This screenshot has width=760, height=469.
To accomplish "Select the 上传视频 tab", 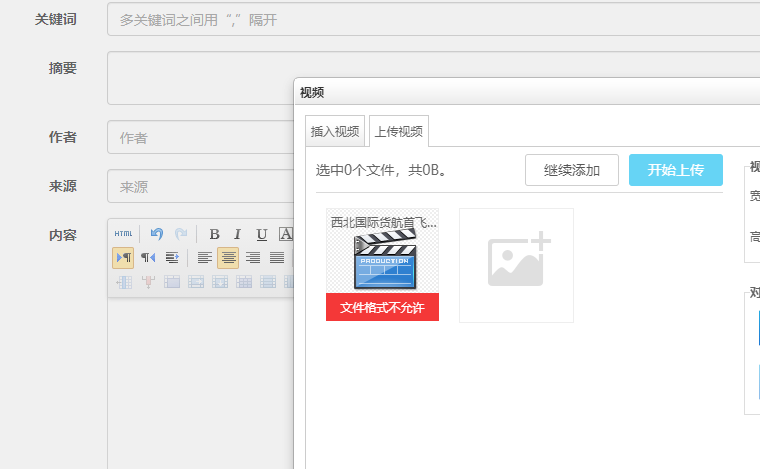I will point(398,131).
